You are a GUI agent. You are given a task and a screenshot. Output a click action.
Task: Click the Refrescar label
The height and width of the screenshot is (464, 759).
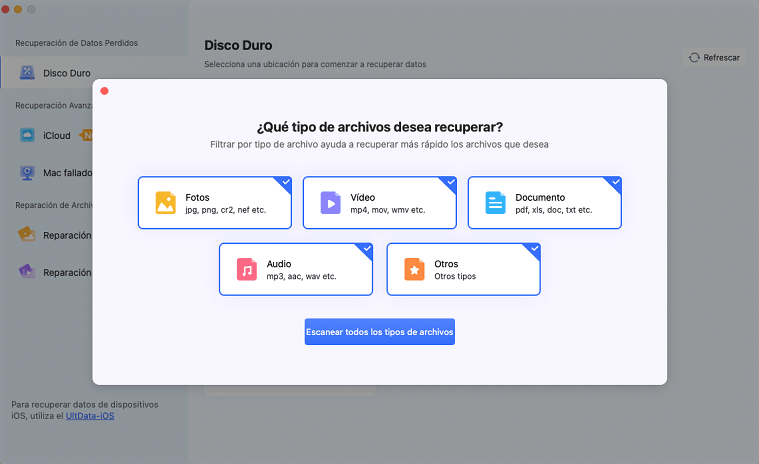tap(721, 58)
